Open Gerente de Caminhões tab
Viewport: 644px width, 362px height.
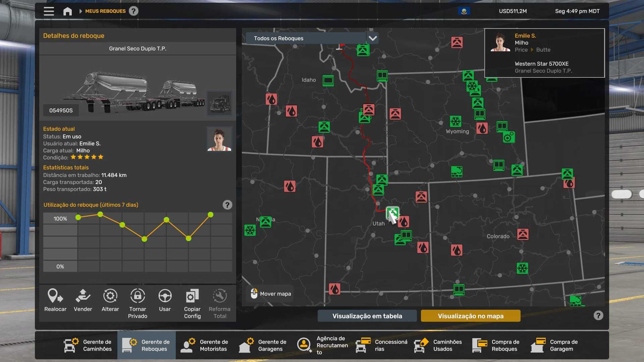click(x=88, y=345)
